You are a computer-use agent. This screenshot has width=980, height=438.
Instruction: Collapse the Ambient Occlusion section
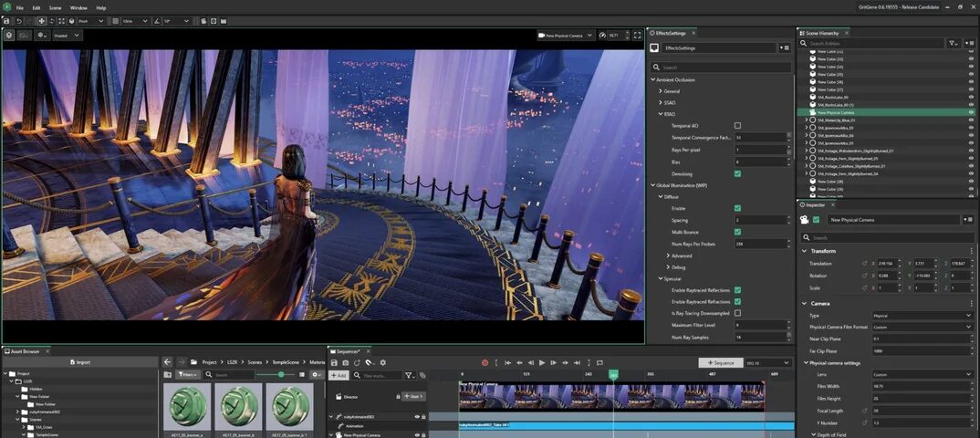653,80
